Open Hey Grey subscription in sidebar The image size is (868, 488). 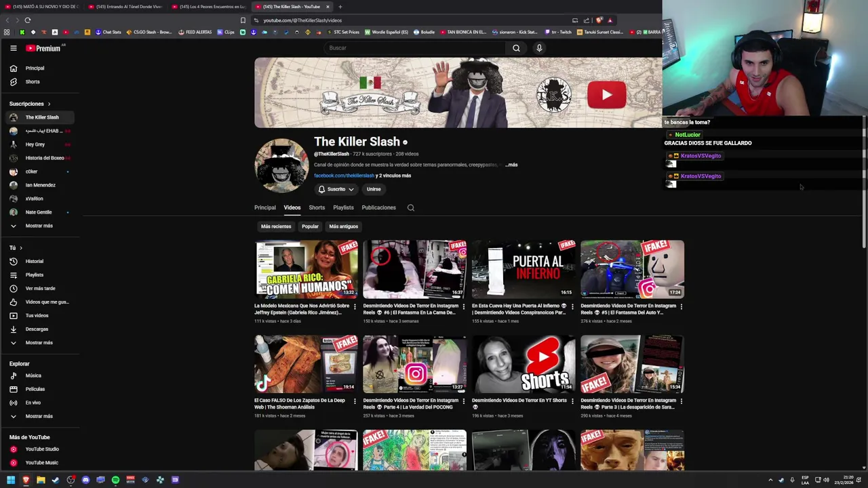click(x=41, y=144)
